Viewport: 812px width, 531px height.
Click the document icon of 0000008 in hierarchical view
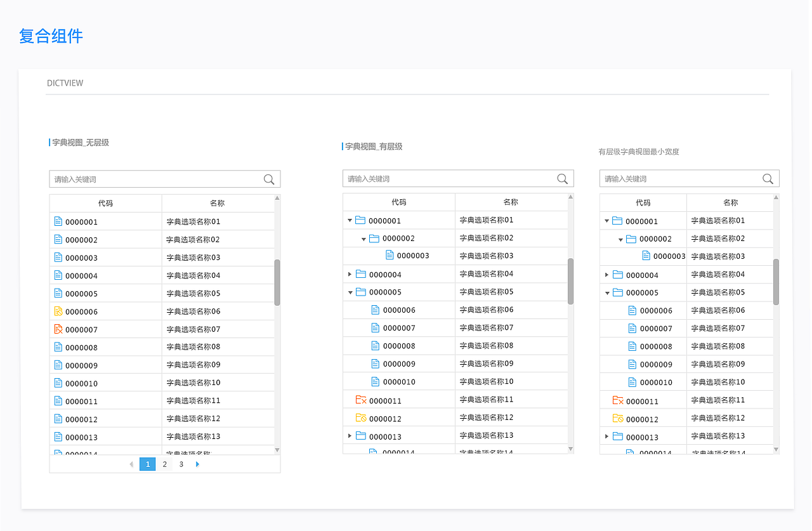pos(375,346)
